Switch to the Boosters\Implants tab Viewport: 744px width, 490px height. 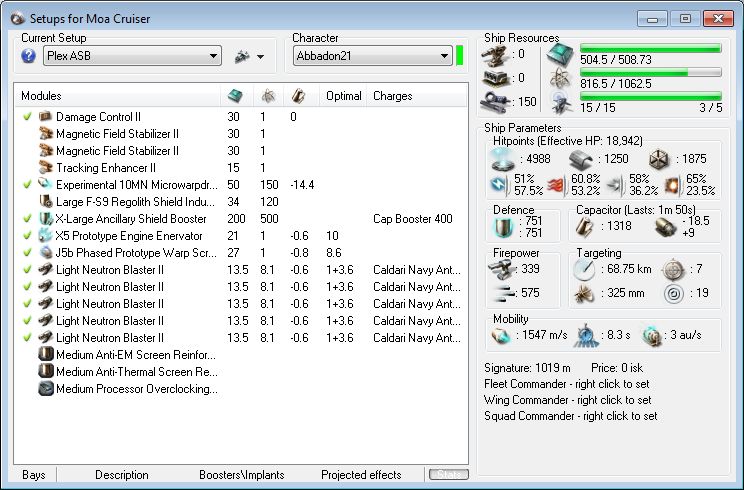241,475
